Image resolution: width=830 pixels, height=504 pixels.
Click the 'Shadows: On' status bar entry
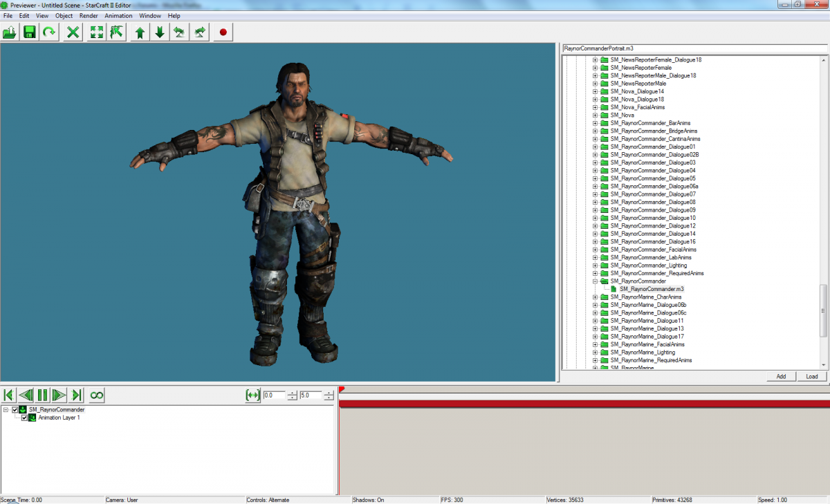(369, 500)
